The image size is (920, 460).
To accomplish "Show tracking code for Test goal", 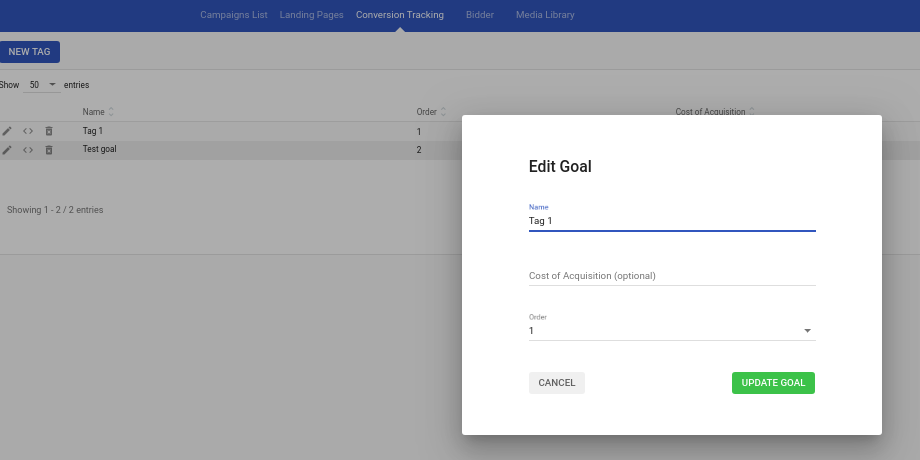I will [x=28, y=150].
